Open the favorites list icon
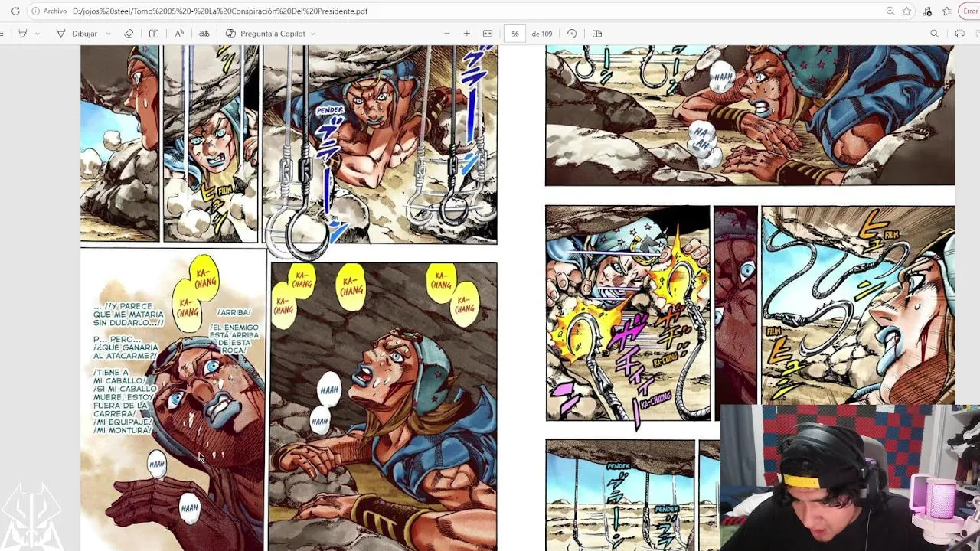This screenshot has height=551, width=980. 946,11
